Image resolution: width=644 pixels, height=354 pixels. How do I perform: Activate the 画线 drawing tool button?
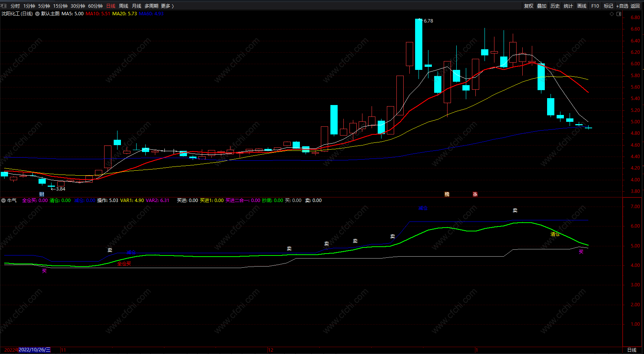pos(582,6)
